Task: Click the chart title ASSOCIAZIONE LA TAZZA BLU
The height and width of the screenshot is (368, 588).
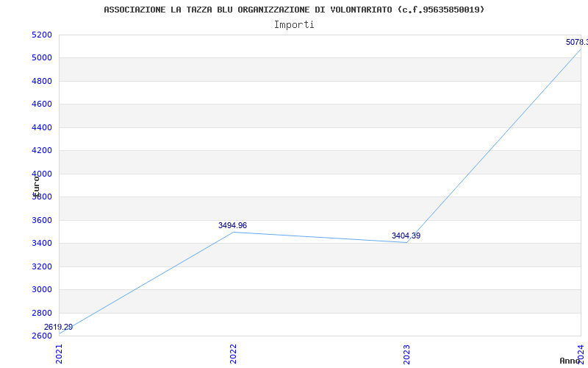Action: coord(294,10)
